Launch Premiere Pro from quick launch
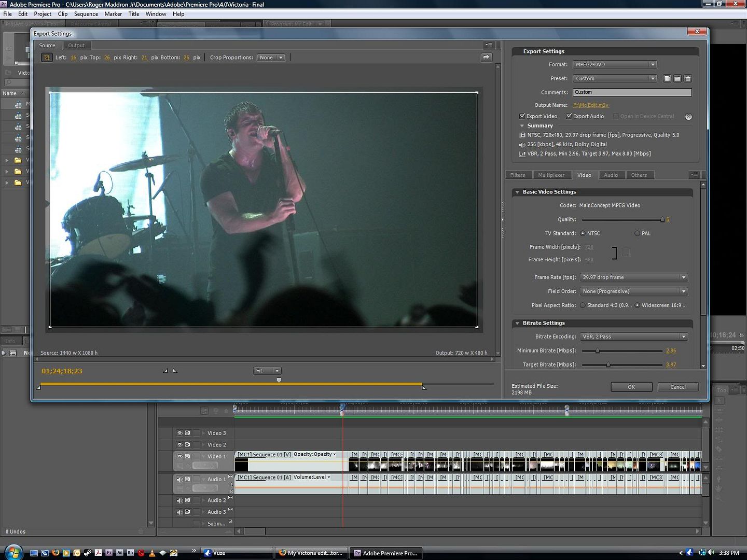747x560 pixels. pos(109,553)
